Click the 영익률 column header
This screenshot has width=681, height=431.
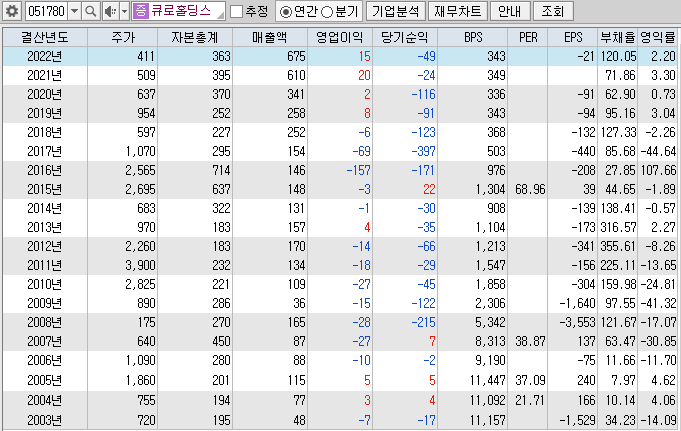pos(658,37)
